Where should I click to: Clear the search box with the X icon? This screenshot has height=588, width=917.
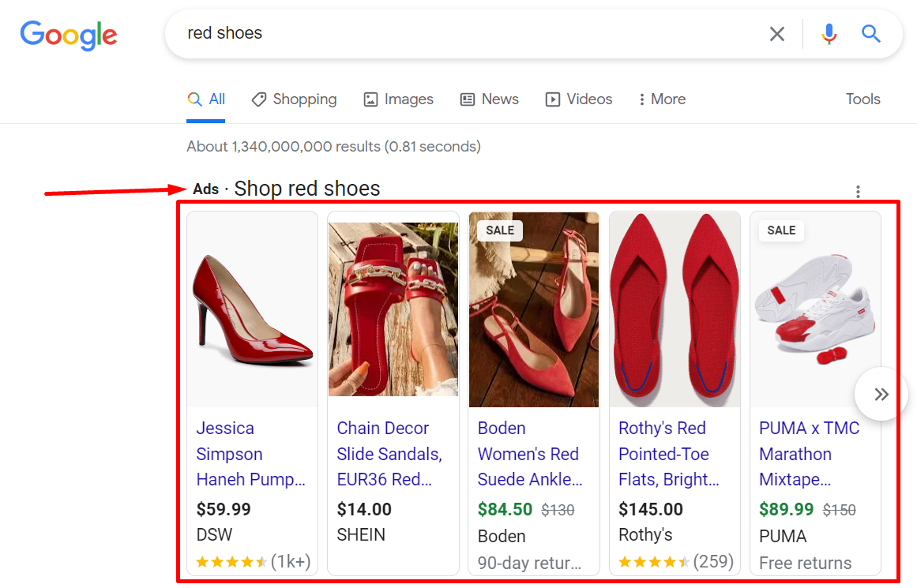[776, 34]
